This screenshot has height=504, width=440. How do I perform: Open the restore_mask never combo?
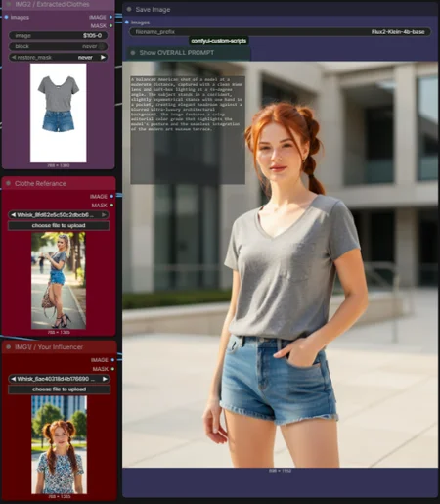(x=58, y=57)
